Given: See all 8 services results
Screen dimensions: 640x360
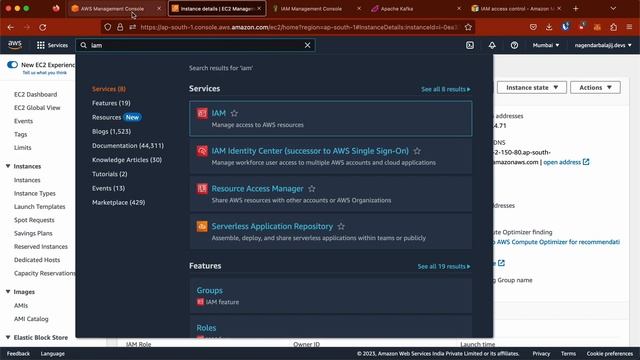Looking at the screenshot, I should pos(446,89).
